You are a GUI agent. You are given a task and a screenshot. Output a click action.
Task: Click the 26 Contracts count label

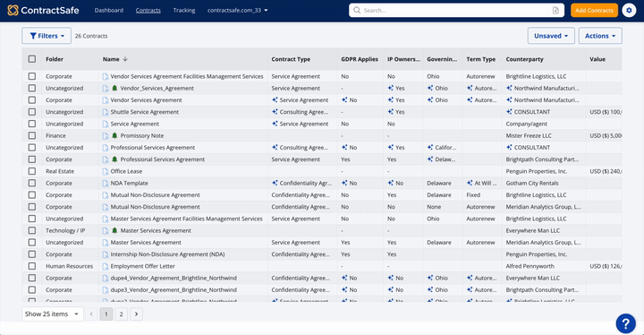[x=91, y=36]
